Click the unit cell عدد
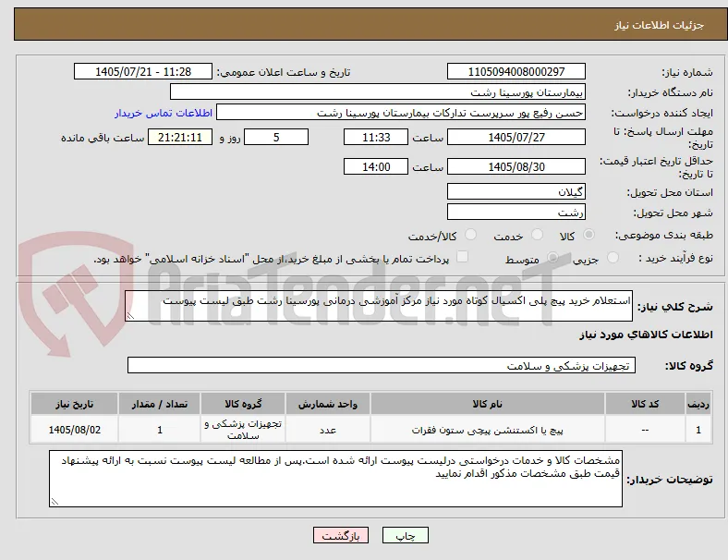728x560 pixels. (x=328, y=430)
